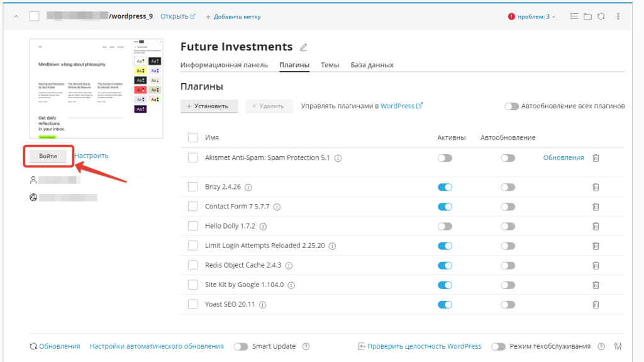Delete Yoast SEO via trash icon

[x=596, y=305]
